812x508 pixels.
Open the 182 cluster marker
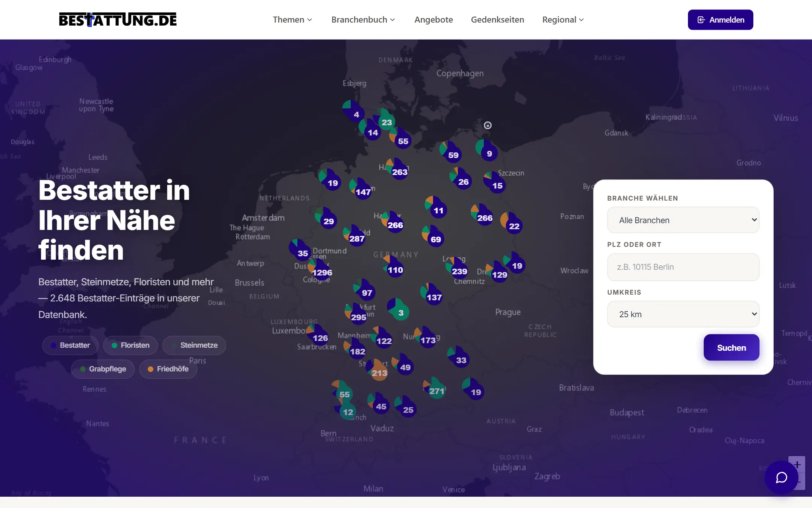click(355, 348)
